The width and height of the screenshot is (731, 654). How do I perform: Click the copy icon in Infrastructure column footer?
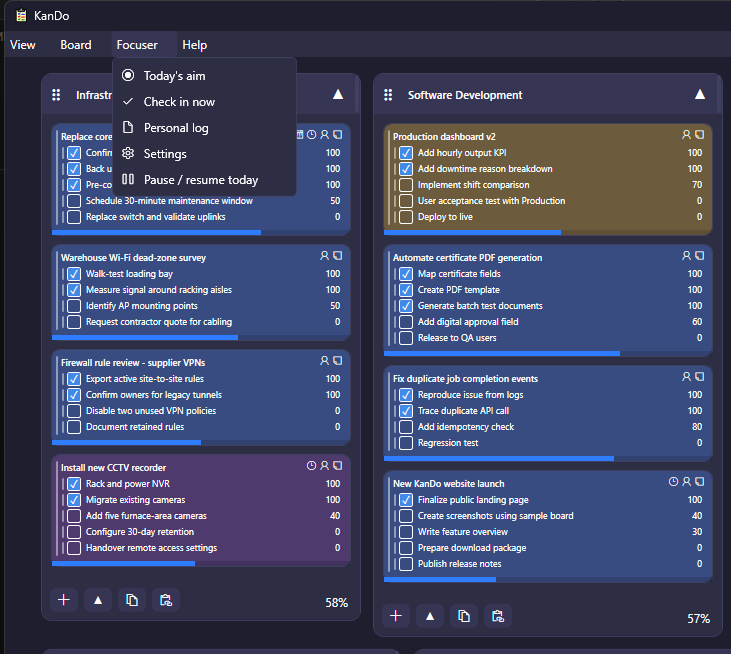tap(132, 600)
